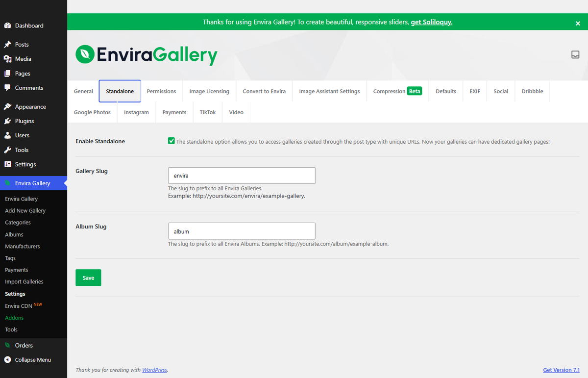Select the Payments settings tab
This screenshot has width=588, height=378.
[174, 112]
